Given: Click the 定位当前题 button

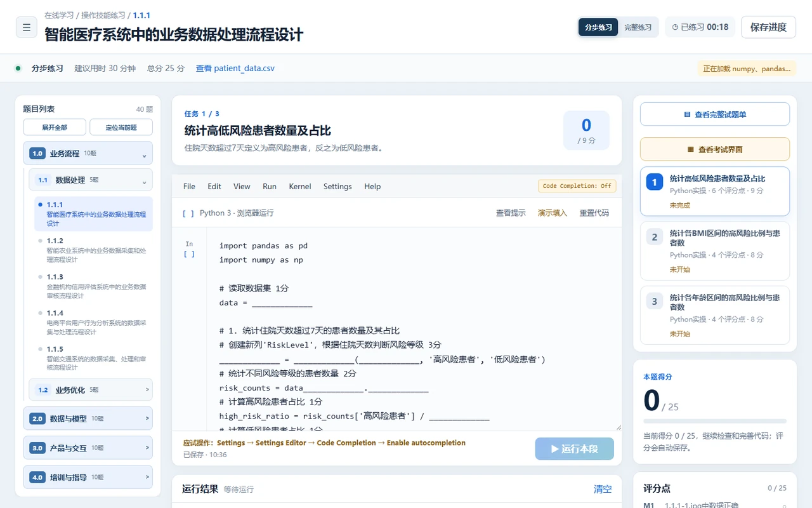Looking at the screenshot, I should click(x=121, y=127).
